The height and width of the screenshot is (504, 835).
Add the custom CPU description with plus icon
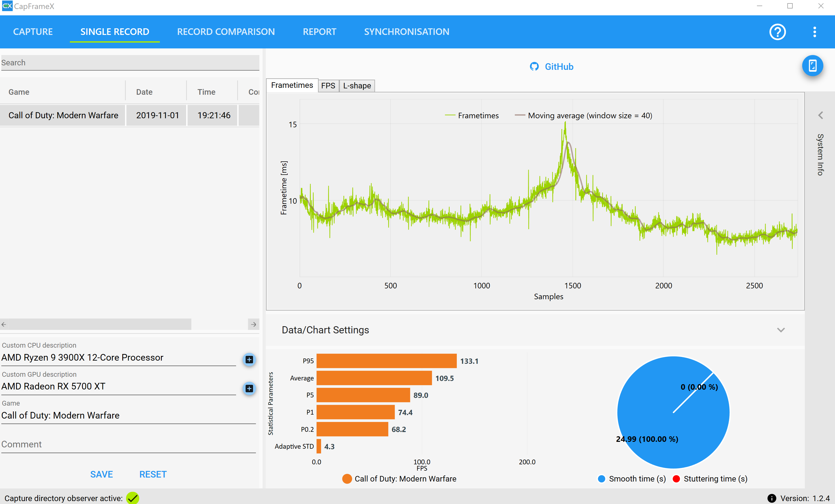click(249, 359)
